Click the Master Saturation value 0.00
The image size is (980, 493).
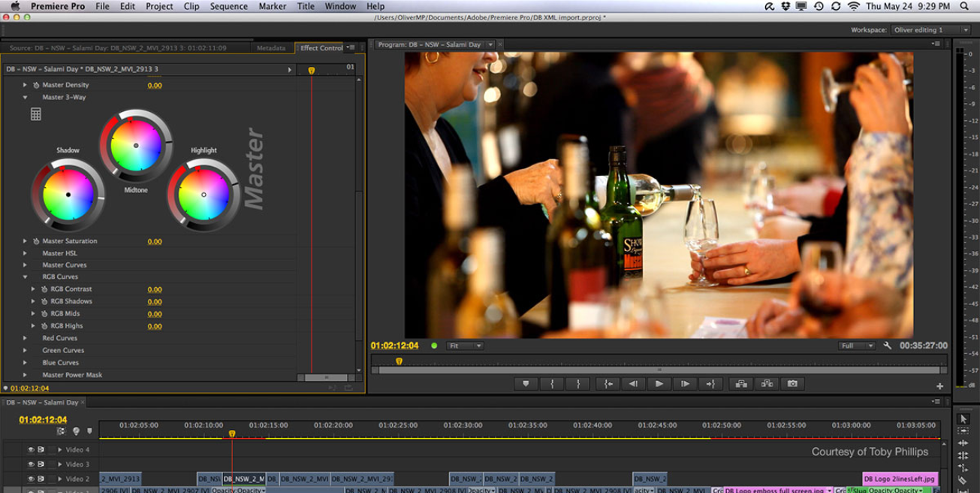pyautogui.click(x=155, y=242)
